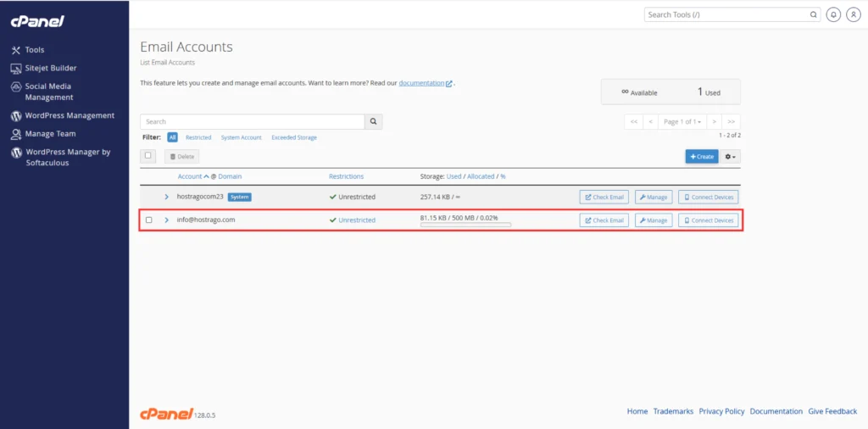The width and height of the screenshot is (868, 429).
Task: Click the WordPress Management logo icon
Action: coord(15,116)
